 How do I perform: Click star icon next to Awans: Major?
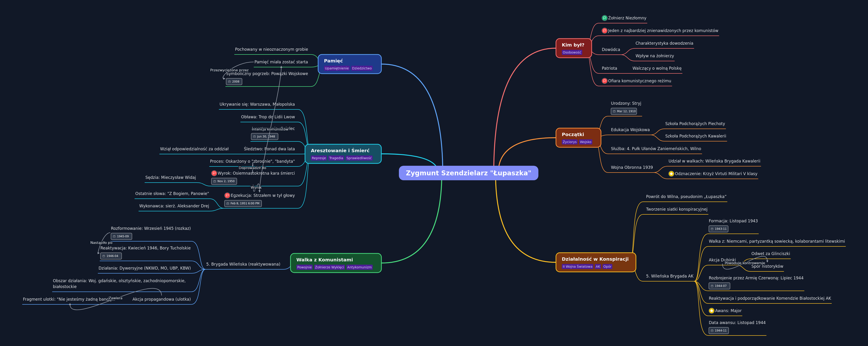[711, 311]
